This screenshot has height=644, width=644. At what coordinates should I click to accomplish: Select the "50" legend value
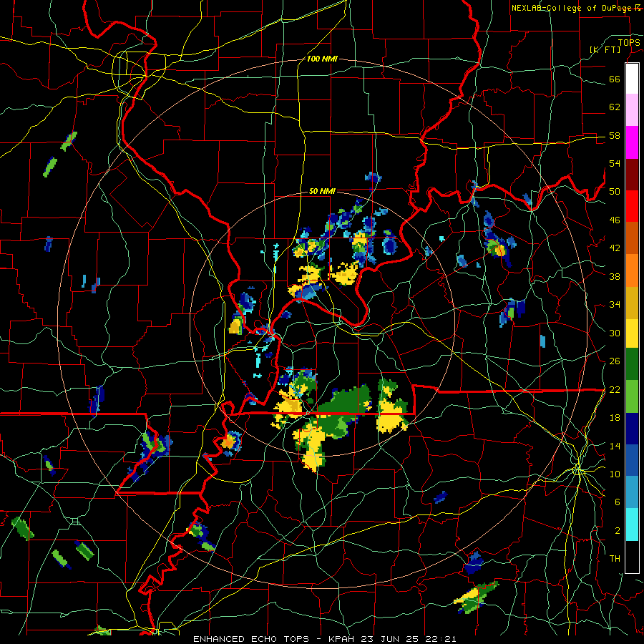pyautogui.click(x=615, y=191)
